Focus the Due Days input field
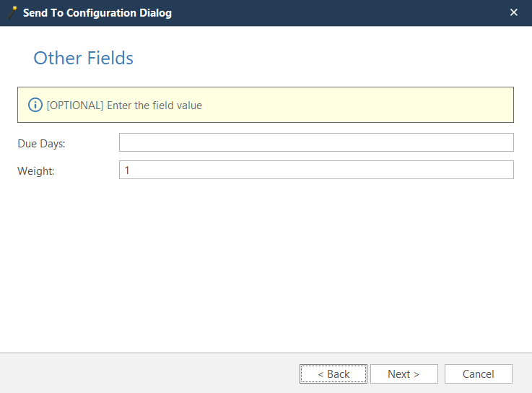 315,142
